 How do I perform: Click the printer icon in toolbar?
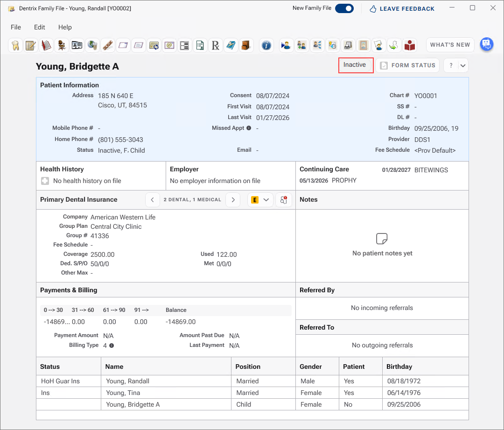[x=348, y=45]
